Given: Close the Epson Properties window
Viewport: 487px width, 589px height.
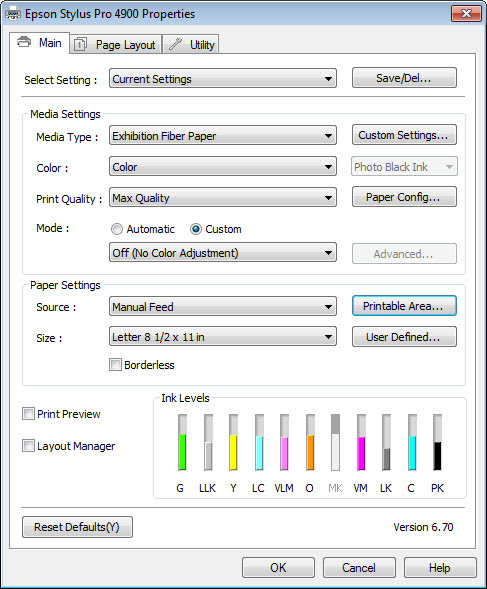Looking at the screenshot, I should pyautogui.click(x=466, y=14).
